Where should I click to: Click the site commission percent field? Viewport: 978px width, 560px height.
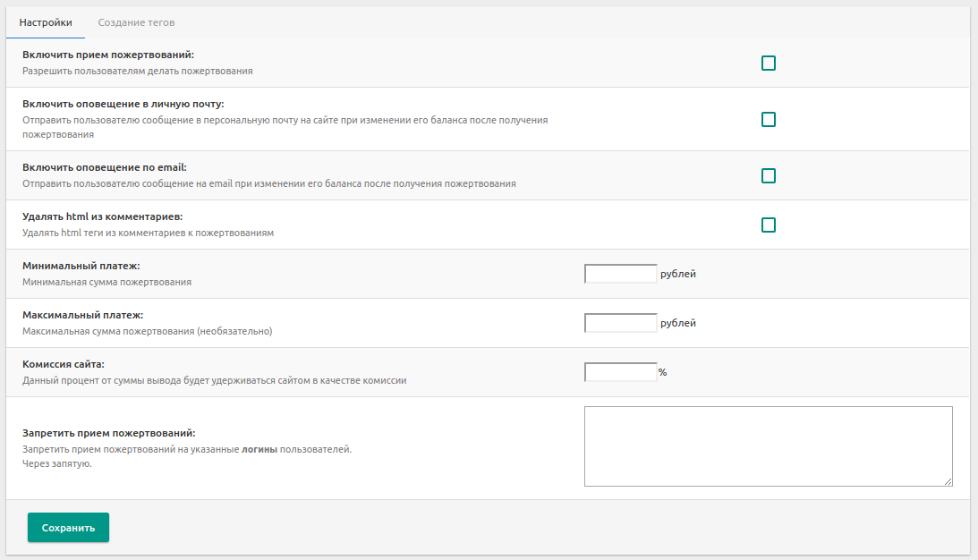coord(621,372)
